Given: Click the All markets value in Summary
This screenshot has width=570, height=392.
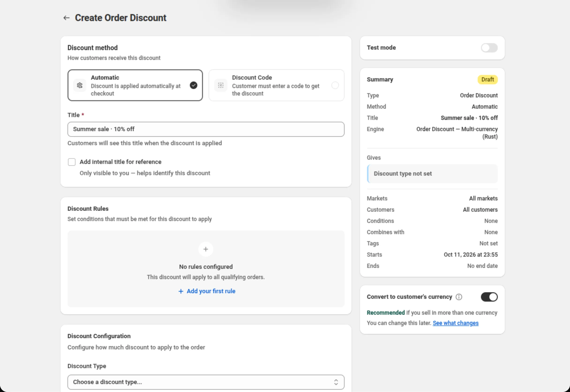Looking at the screenshot, I should click(x=483, y=198).
